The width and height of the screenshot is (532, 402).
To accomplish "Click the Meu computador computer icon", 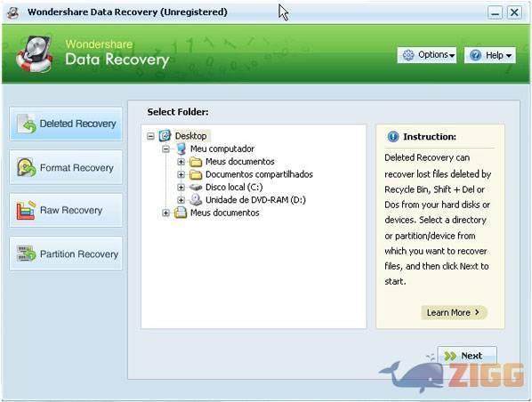I will point(181,149).
